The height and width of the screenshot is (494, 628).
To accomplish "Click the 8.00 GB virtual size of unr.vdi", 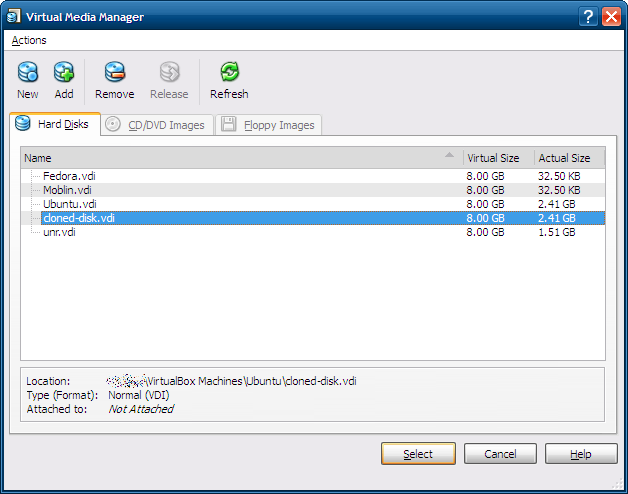I will click(485, 232).
